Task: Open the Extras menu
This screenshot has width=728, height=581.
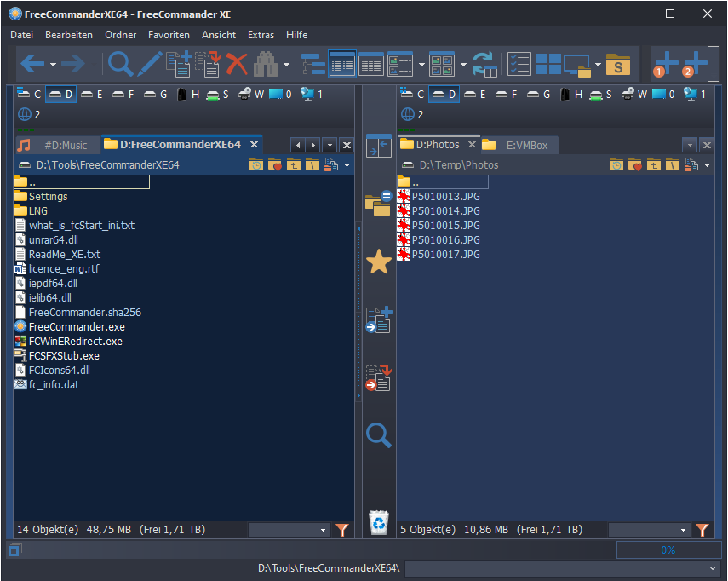Action: point(261,35)
